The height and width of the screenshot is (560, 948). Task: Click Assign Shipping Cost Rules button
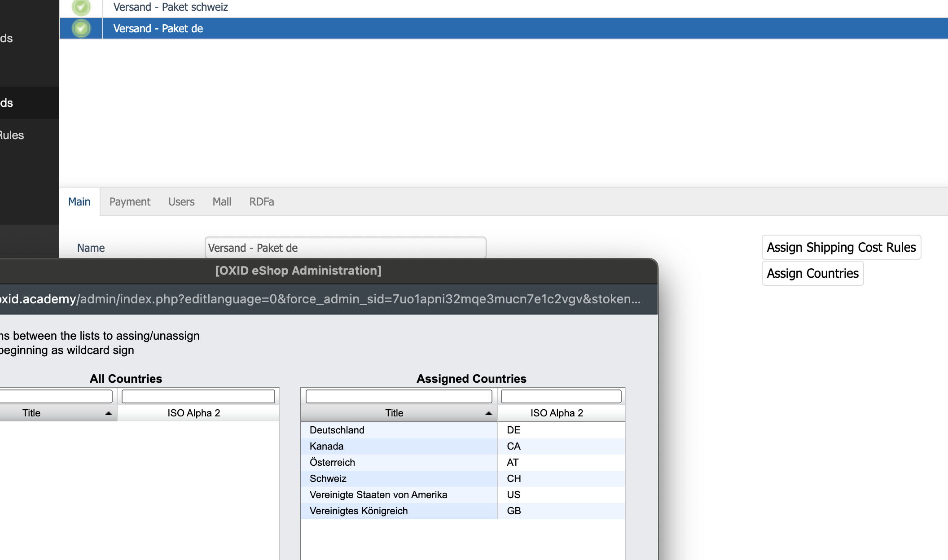(841, 247)
